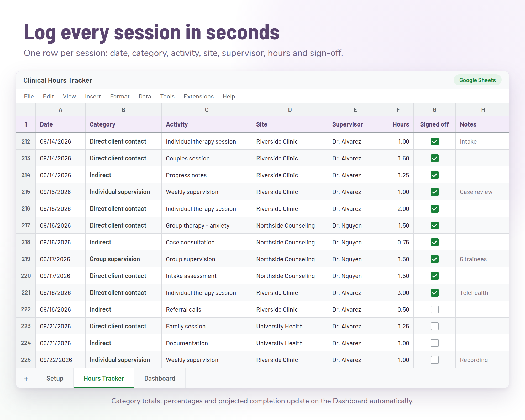Uncheck signed off for Couples session row

[435, 158]
